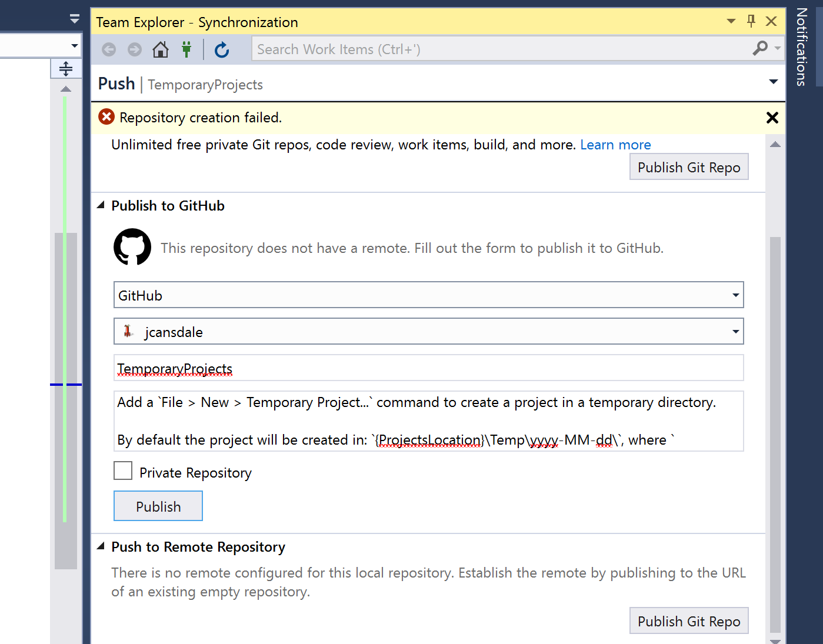Dismiss the Repository creation failed message
The width and height of the screenshot is (823, 644).
pos(772,118)
